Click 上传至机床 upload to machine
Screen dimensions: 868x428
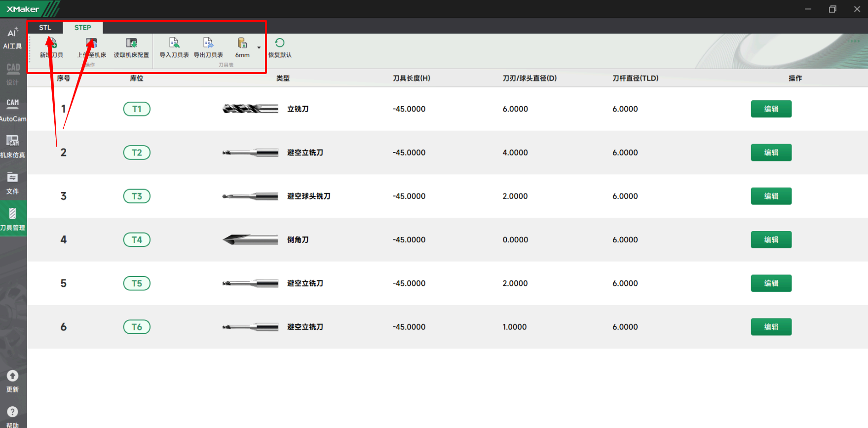click(91, 48)
